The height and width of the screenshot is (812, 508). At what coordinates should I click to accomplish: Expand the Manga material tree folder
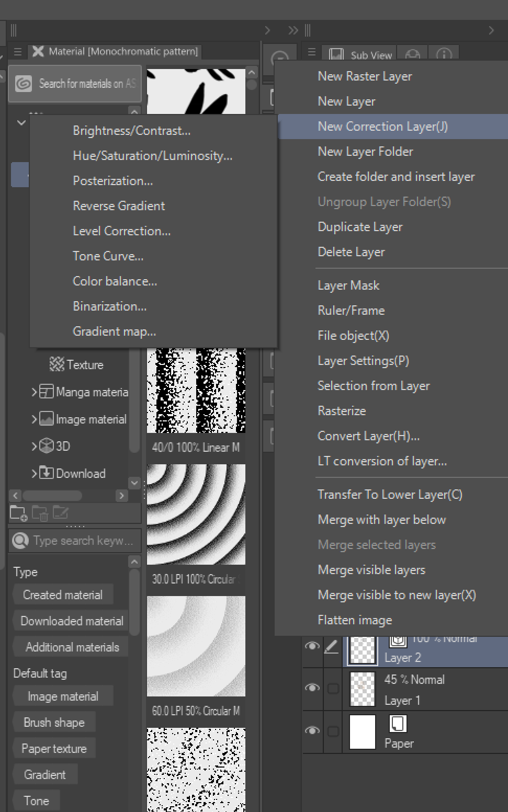click(34, 392)
